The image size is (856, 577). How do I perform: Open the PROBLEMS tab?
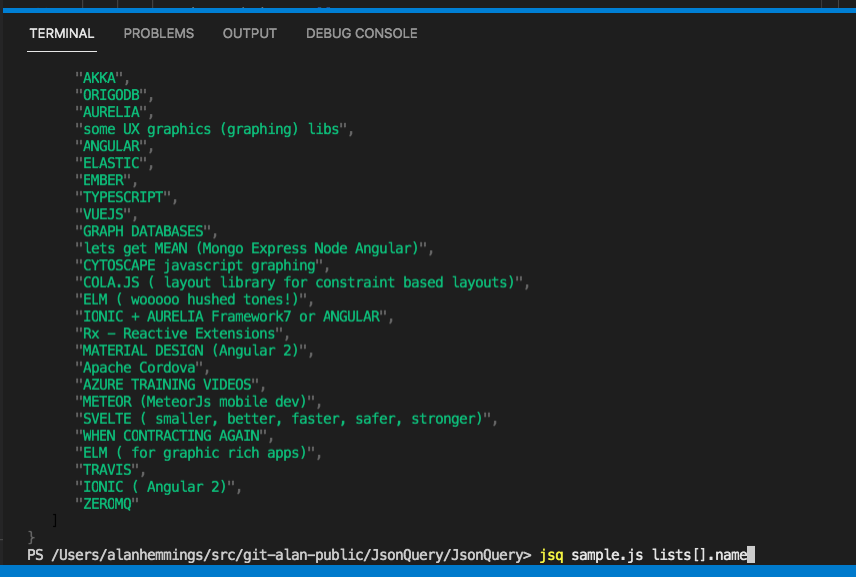point(159,34)
